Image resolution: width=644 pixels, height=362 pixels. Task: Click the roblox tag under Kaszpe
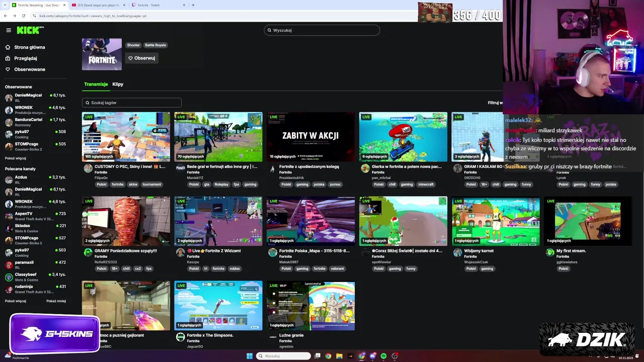tap(234, 268)
